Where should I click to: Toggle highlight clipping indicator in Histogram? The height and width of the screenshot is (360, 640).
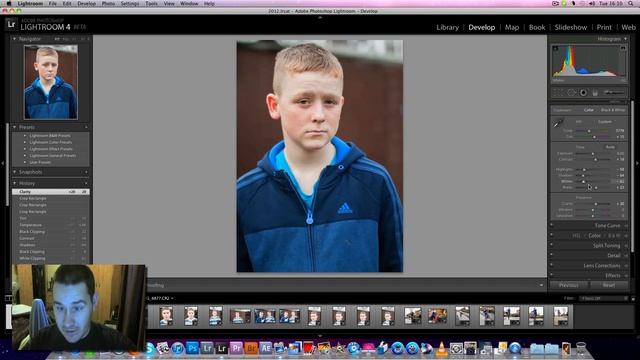(x=623, y=48)
